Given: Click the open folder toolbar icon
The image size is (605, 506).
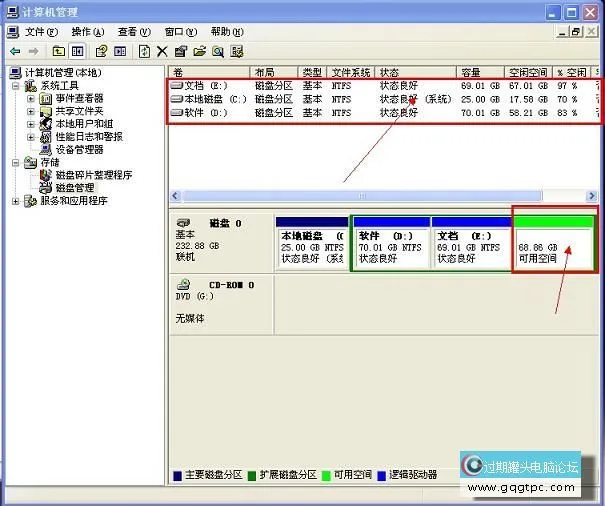Looking at the screenshot, I should (x=199, y=51).
